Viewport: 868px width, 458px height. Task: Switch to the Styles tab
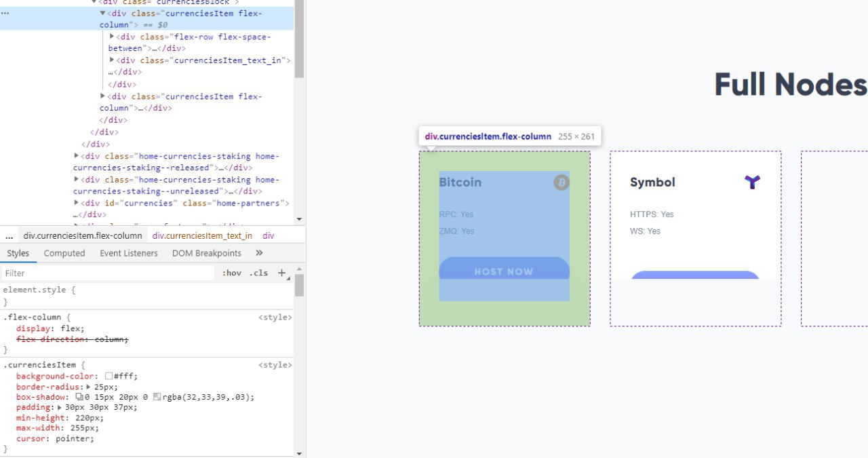click(18, 253)
